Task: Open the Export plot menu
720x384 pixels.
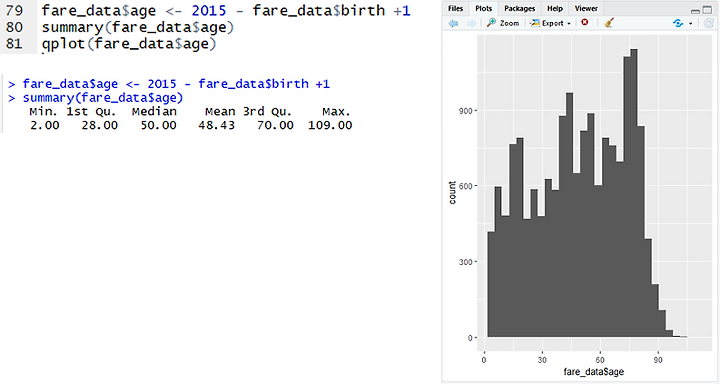Action: coord(550,23)
